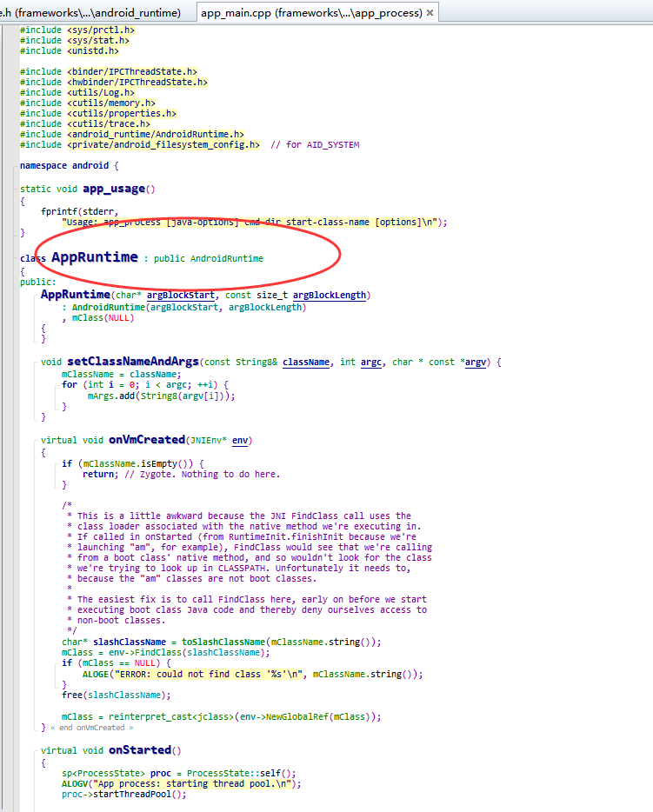Click 'ProcessState::self()' call

coord(239,773)
